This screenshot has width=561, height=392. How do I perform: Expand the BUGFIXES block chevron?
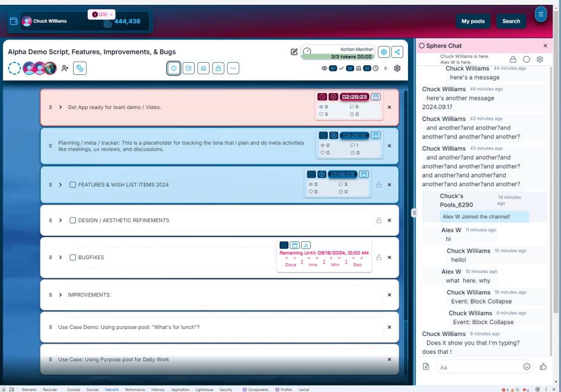pos(60,258)
